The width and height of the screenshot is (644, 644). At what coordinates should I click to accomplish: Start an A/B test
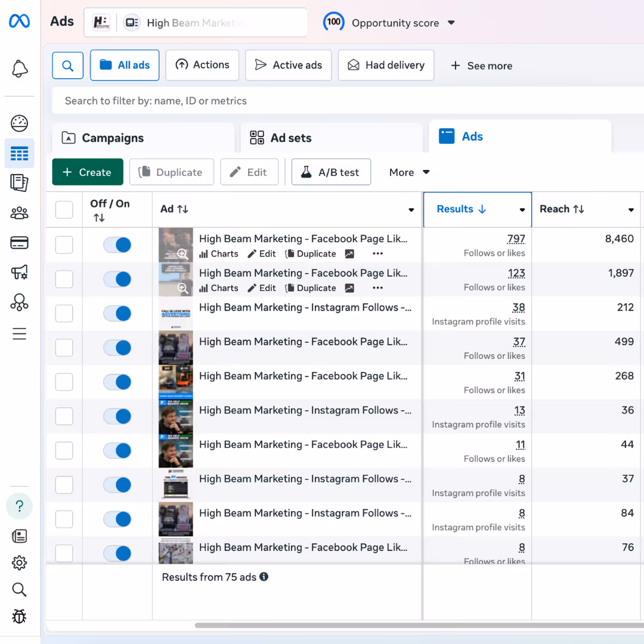331,172
